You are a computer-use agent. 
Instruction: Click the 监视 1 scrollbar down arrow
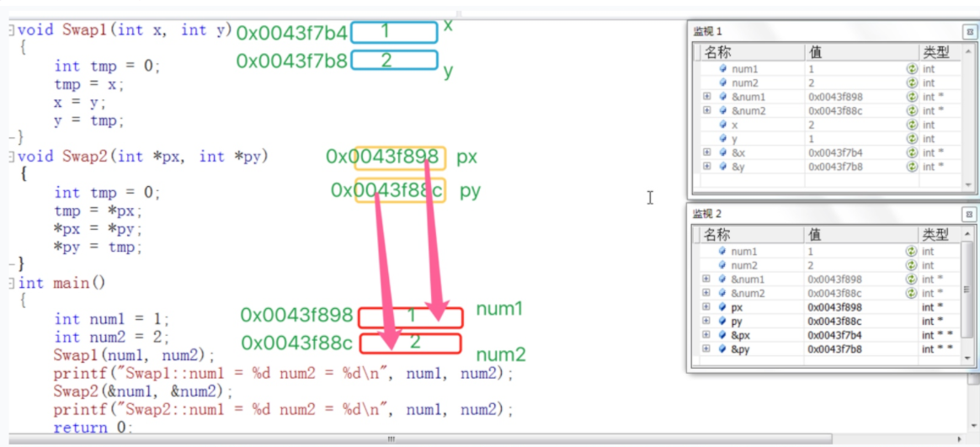pyautogui.click(x=968, y=184)
